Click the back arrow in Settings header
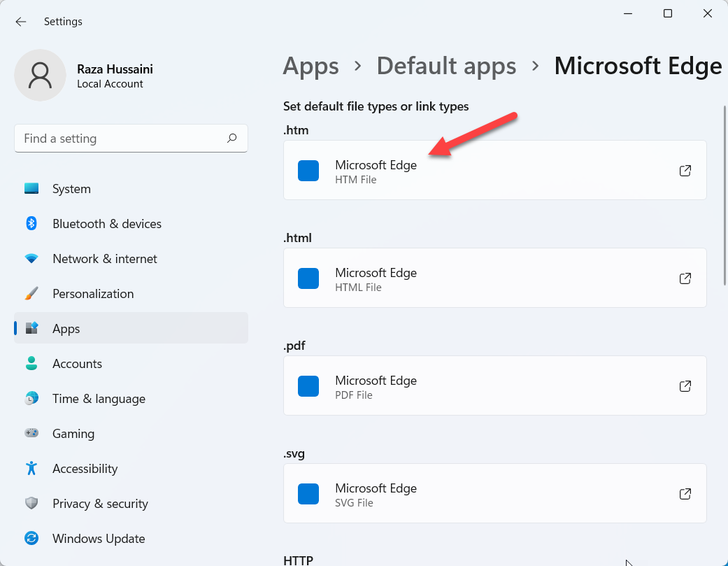This screenshot has height=566, width=728. coord(21,22)
